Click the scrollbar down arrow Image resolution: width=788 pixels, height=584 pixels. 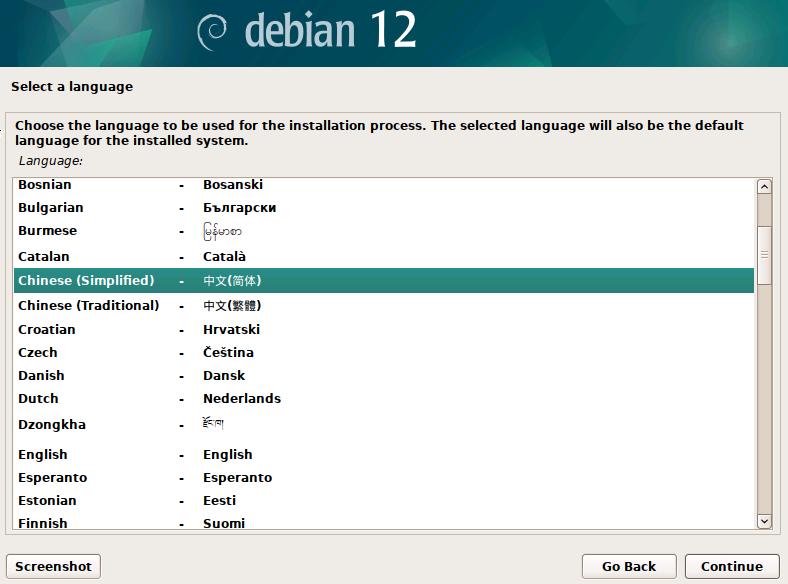click(x=764, y=521)
